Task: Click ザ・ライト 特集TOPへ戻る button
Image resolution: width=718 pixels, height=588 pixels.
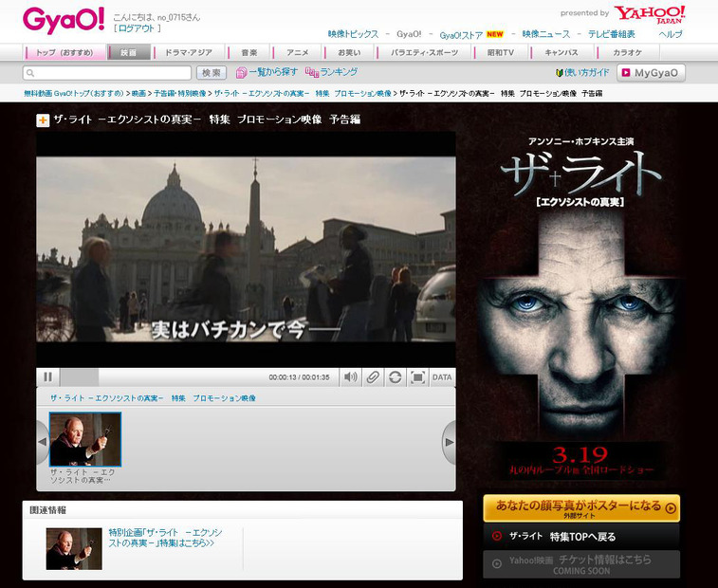Action: [x=581, y=536]
